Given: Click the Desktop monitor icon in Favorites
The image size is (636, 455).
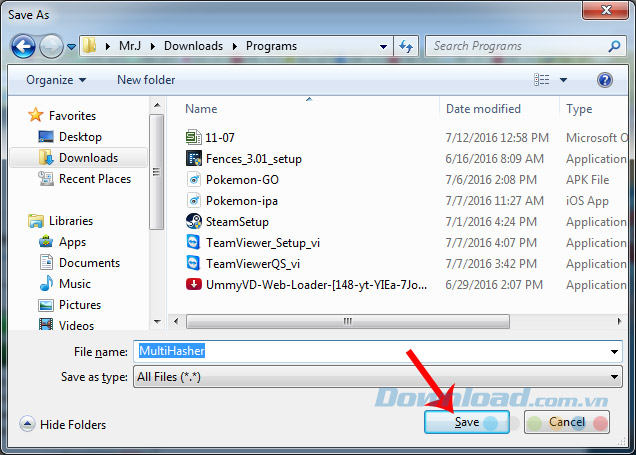Looking at the screenshot, I should point(46,137).
